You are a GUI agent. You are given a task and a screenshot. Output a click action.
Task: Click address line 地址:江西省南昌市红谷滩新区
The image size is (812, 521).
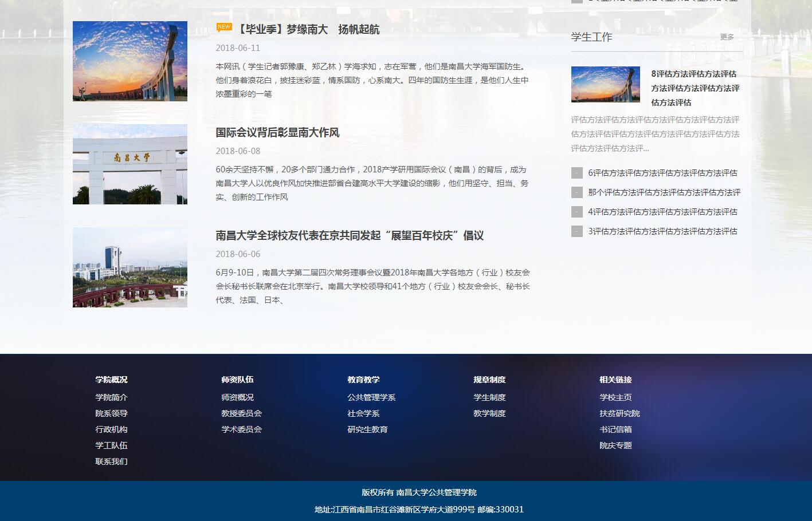coord(419,510)
